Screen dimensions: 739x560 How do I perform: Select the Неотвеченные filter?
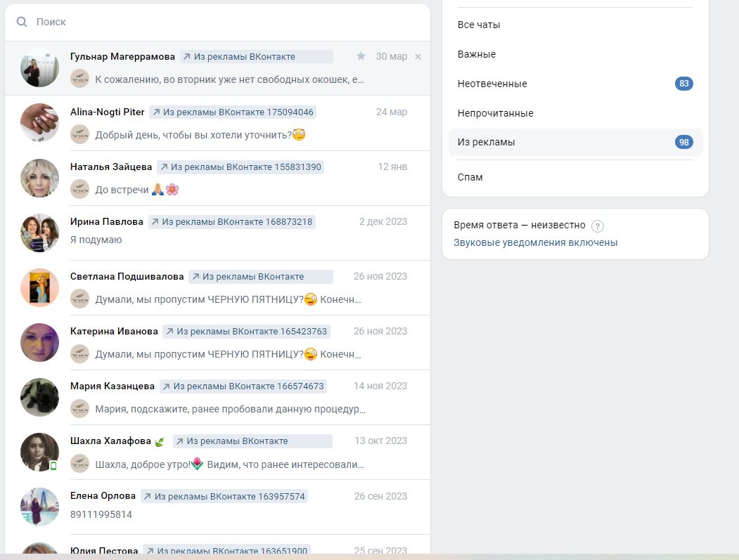[575, 84]
